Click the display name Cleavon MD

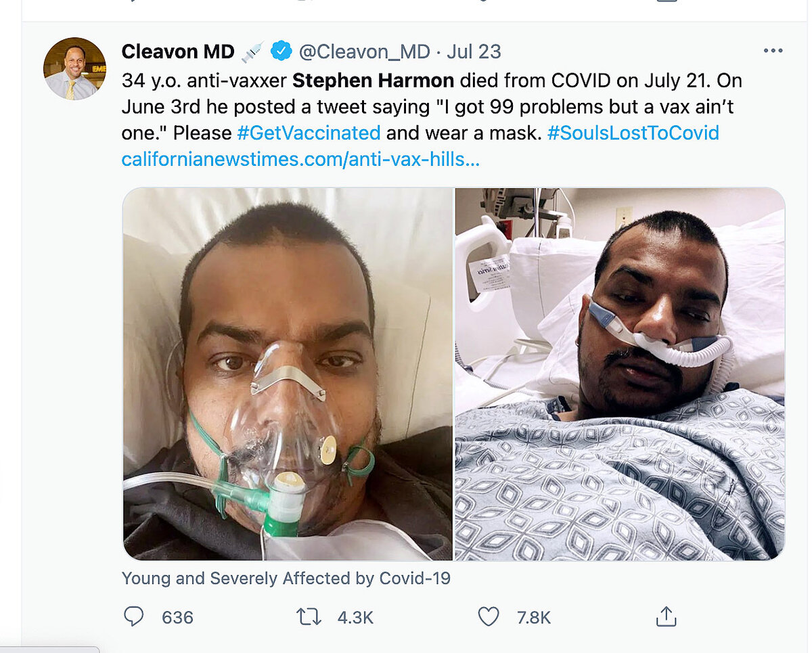178,51
